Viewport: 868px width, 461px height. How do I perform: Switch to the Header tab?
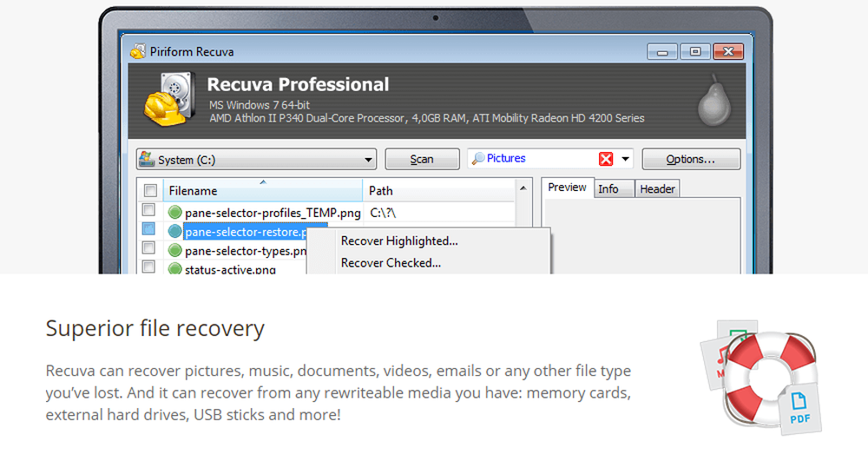click(657, 189)
